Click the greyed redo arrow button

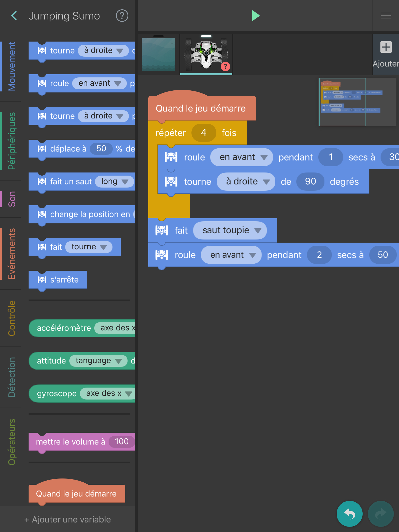(381, 514)
